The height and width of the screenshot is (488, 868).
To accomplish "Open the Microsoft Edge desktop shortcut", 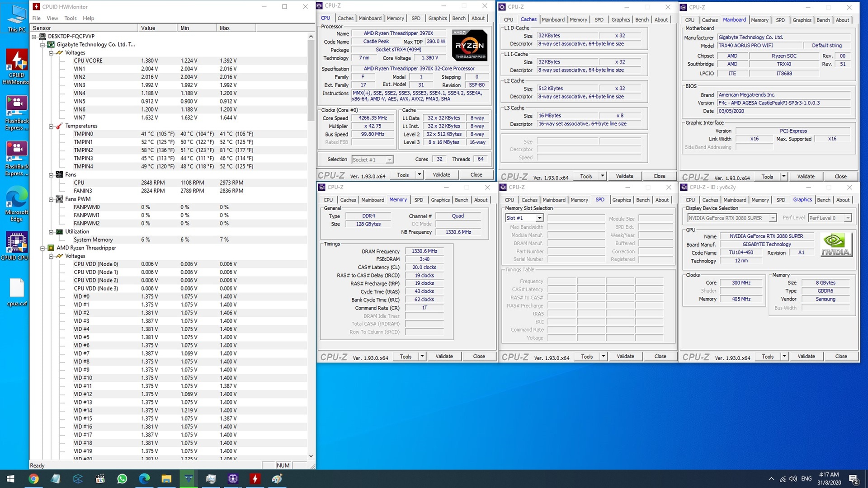I will click(16, 204).
